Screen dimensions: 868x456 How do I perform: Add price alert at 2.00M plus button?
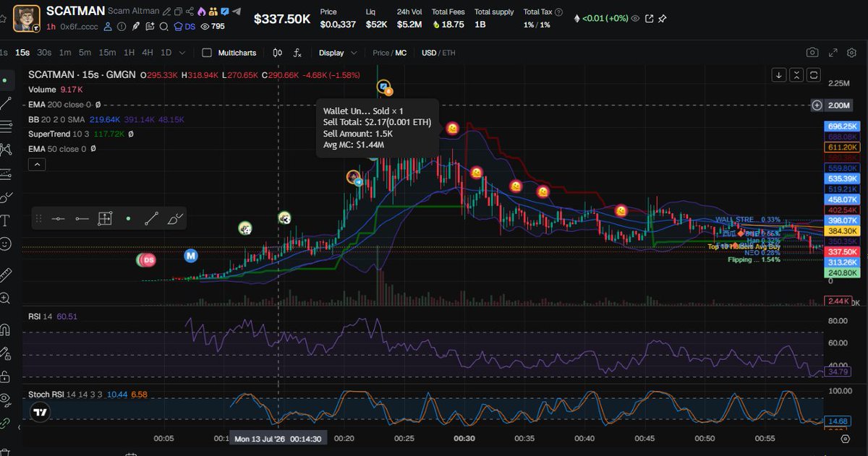coord(817,105)
